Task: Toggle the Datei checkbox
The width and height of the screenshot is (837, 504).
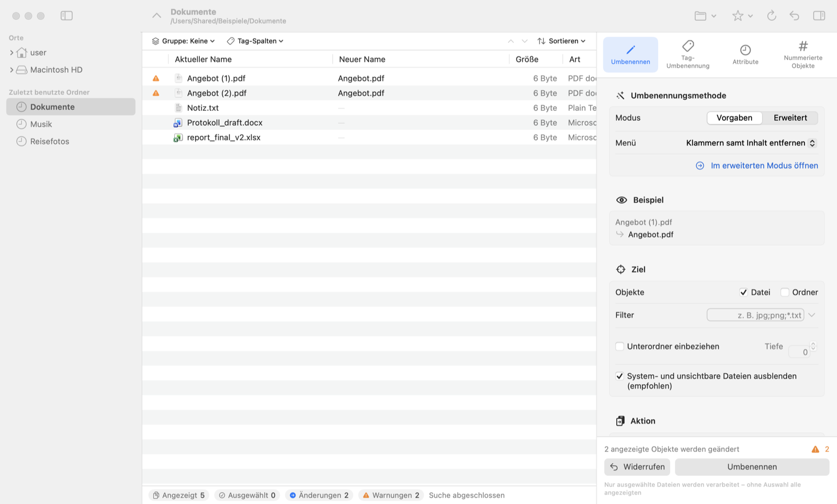Action: tap(743, 292)
